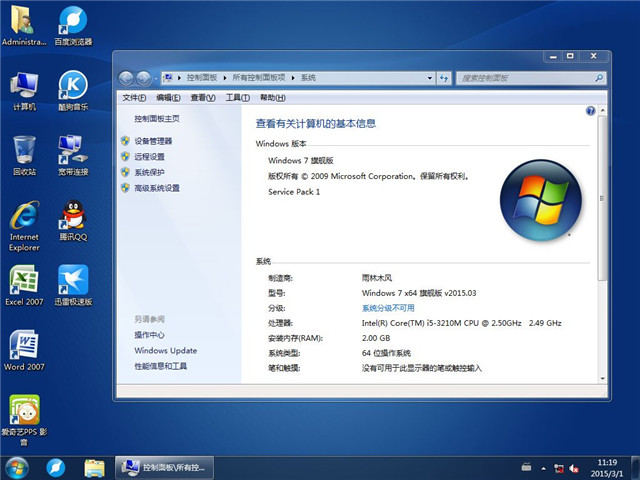Viewport: 640px width, 480px height.
Task: Expand the arrow after 所有控制面板项 breadcrumb
Action: click(x=293, y=78)
